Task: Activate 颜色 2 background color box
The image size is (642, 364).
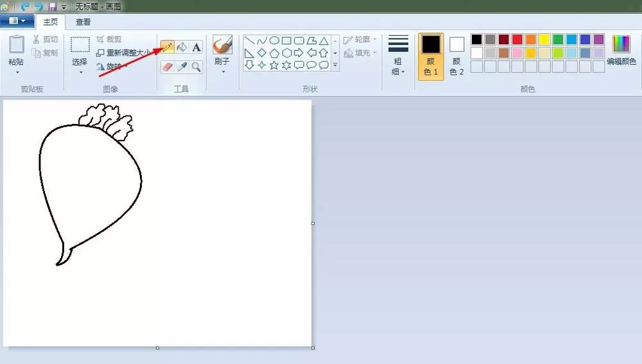Action: 456,56
